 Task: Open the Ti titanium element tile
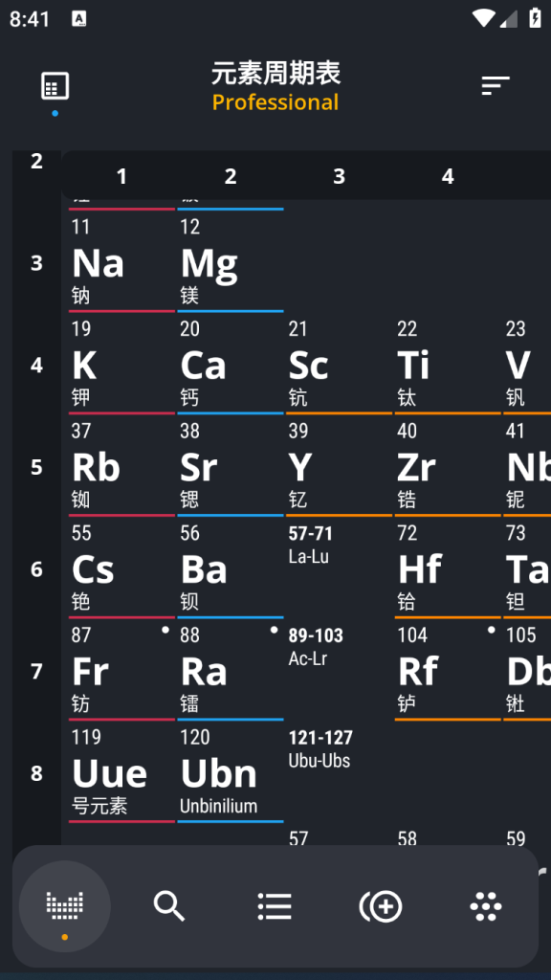(448, 365)
